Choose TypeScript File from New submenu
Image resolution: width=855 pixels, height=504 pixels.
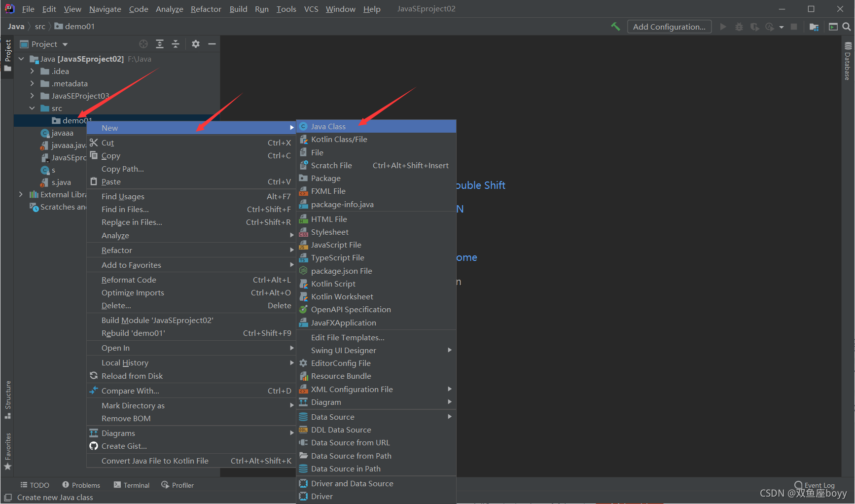(x=376, y=257)
